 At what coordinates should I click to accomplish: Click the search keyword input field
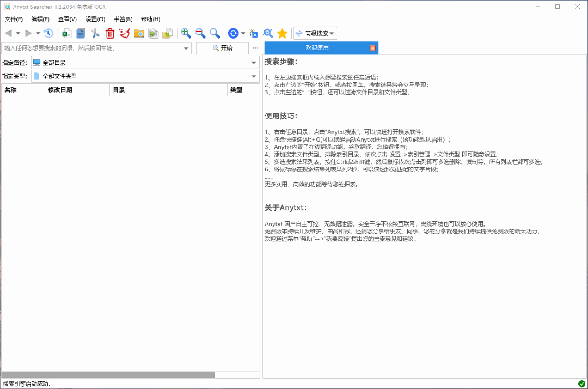pos(93,48)
